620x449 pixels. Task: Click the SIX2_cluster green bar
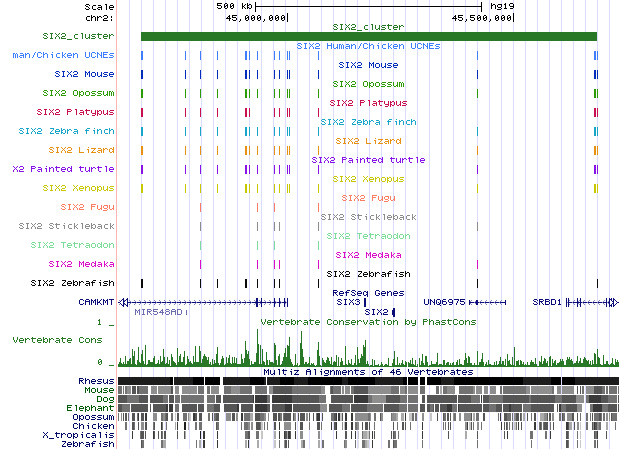368,37
